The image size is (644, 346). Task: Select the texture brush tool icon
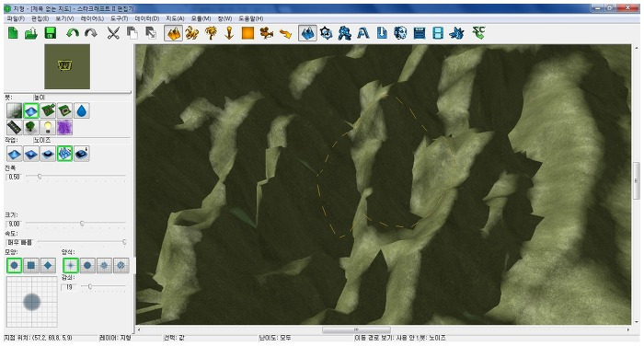tap(15, 110)
